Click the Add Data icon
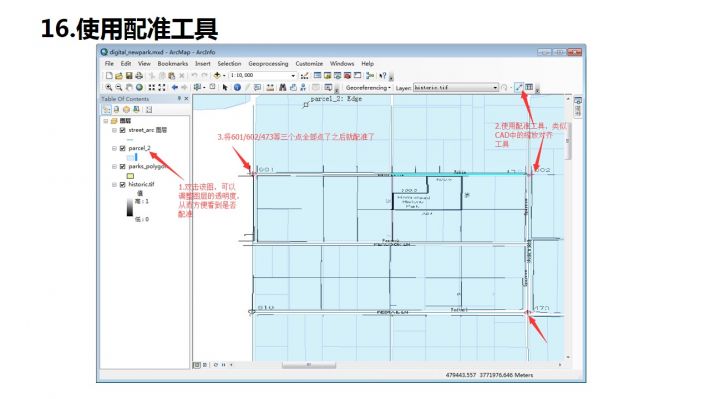Image resolution: width=710 pixels, height=399 pixels. (217, 76)
